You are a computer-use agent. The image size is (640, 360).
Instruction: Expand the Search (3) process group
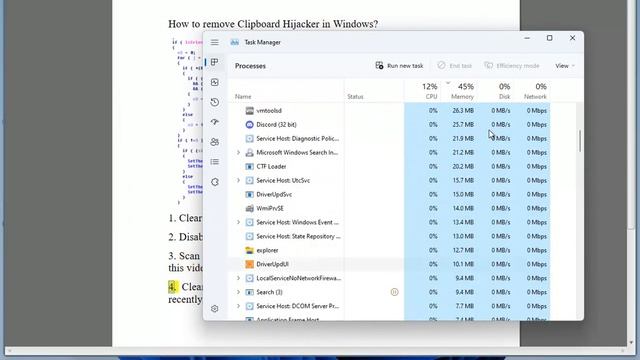[238, 292]
